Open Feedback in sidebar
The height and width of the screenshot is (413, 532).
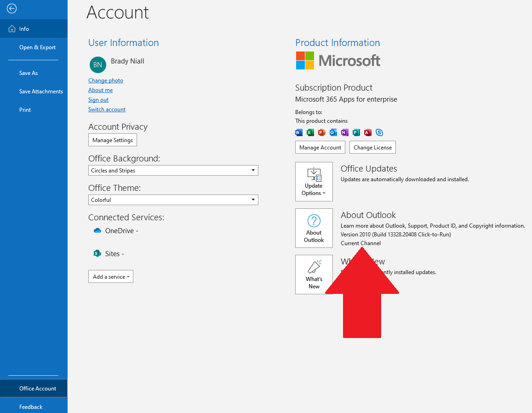click(34, 407)
